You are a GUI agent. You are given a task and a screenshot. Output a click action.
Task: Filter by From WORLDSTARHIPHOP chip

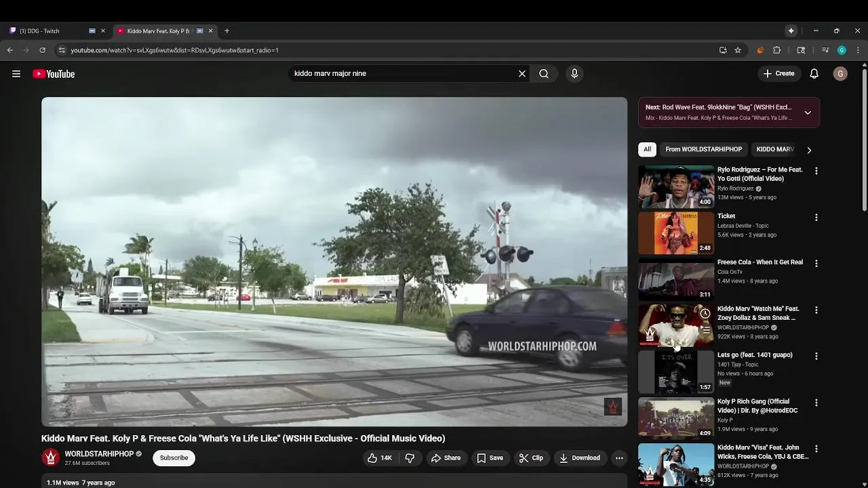coord(703,149)
